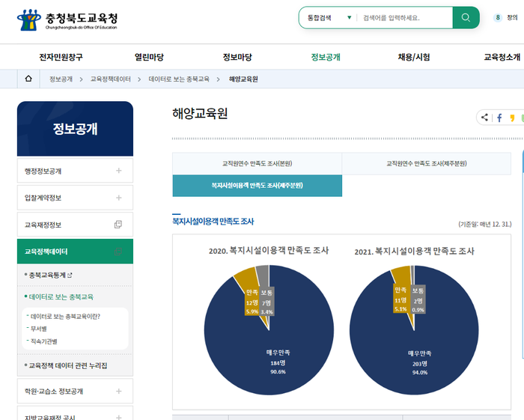Go to the home icon in breadcrumb
The image size is (524, 420).
pos(28,79)
